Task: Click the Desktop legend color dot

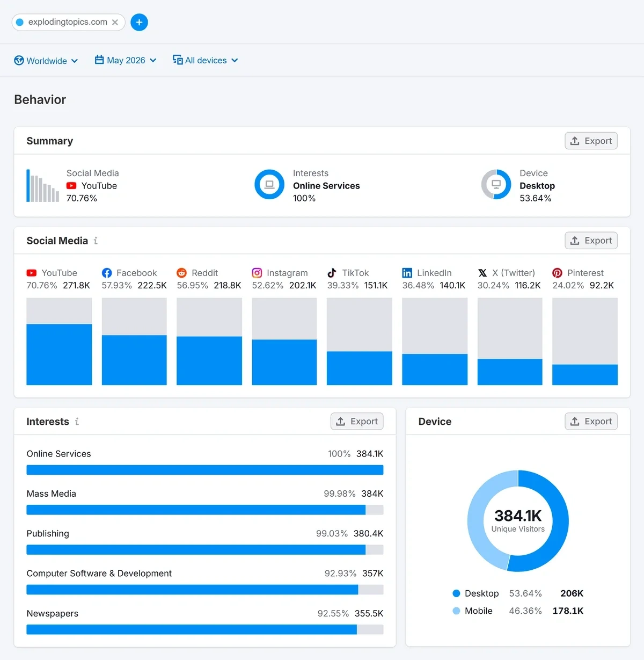Action: click(x=456, y=593)
